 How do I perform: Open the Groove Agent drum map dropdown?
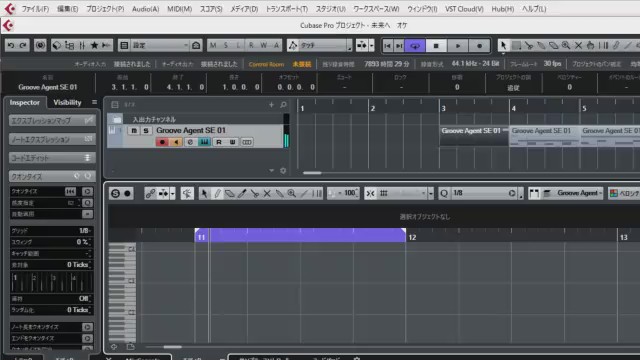[x=577, y=193]
